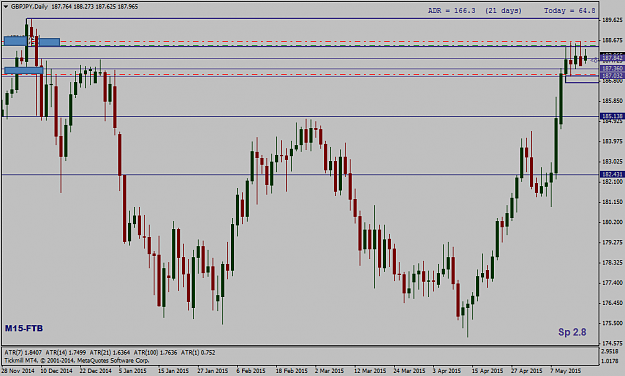The height and width of the screenshot is (376, 625).
Task: Click the 22 Dec 2014 date label
Action: click(95, 371)
